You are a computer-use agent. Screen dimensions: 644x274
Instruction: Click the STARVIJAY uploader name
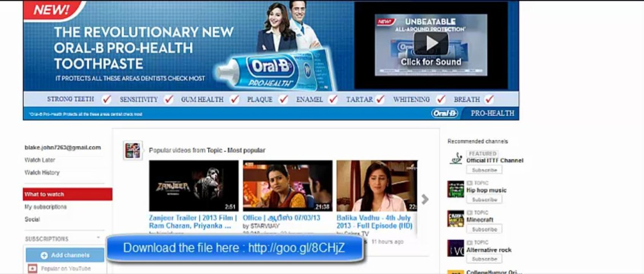[x=265, y=226]
